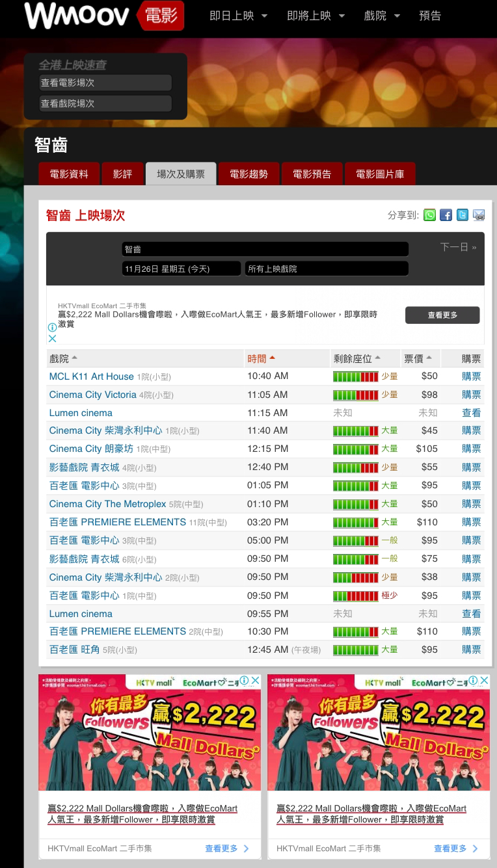Open 百老匯 PREMIERE ELEMENTS 10:30 PM cinema link

(117, 631)
